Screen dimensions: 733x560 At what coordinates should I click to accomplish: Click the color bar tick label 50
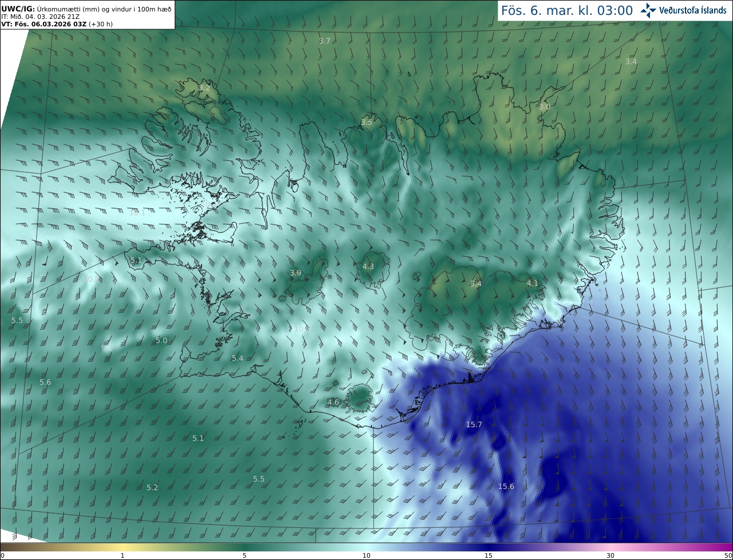728,555
